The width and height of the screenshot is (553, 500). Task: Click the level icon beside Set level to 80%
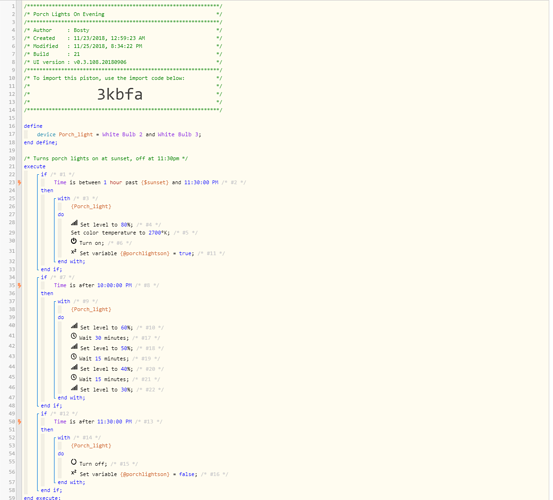click(74, 223)
